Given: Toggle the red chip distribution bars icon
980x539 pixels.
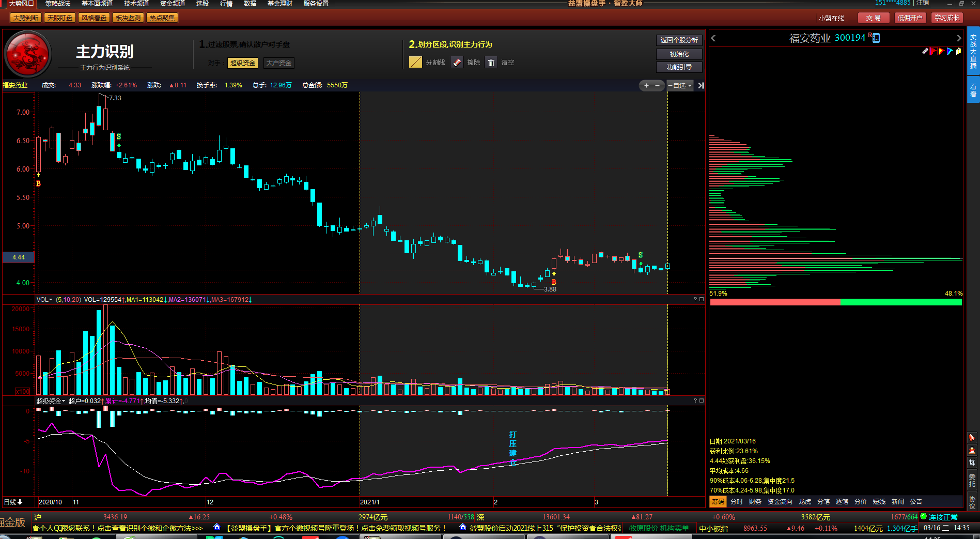Looking at the screenshot, I should coord(933,51).
